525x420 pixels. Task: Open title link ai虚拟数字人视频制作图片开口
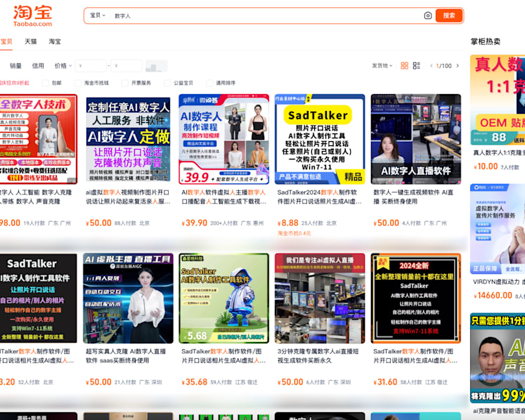pos(128,197)
